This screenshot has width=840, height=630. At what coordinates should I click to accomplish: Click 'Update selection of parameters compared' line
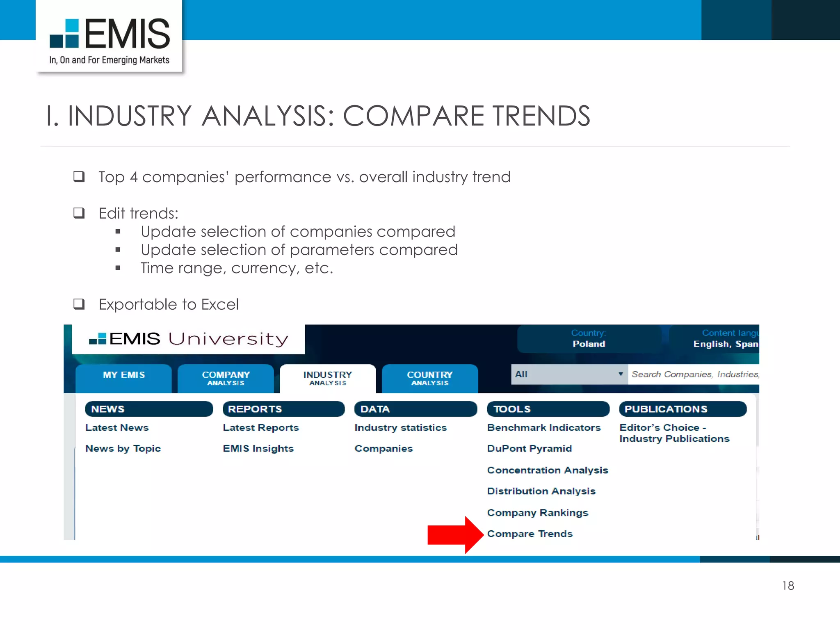pyautogui.click(x=299, y=250)
